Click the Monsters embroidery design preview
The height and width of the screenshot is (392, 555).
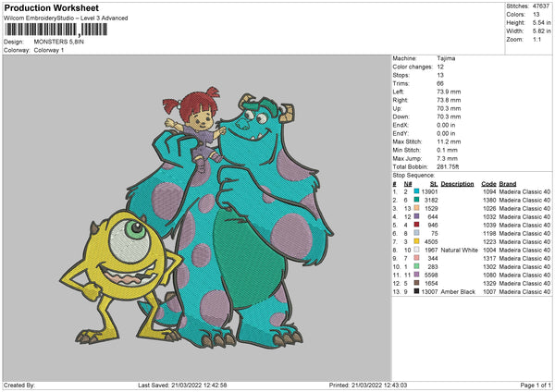(x=197, y=218)
